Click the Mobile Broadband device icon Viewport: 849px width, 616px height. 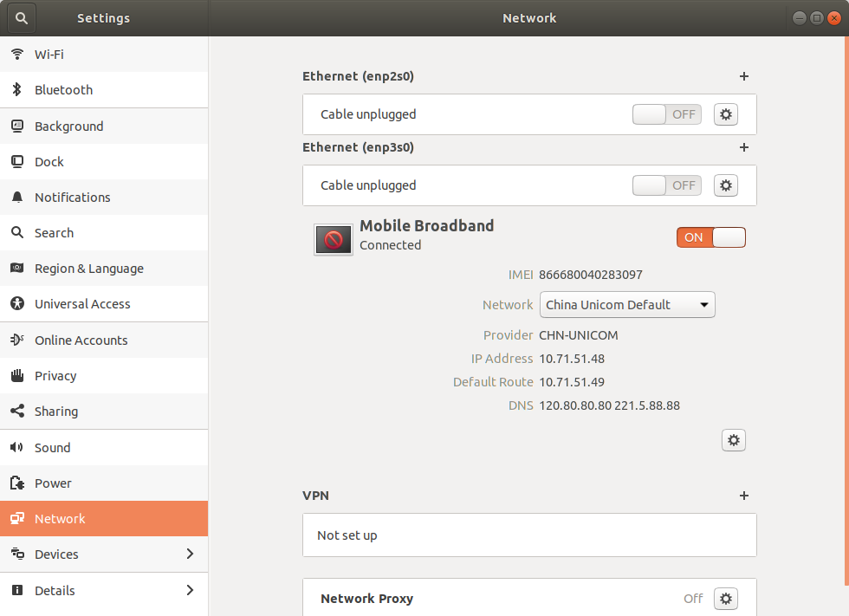pyautogui.click(x=334, y=239)
